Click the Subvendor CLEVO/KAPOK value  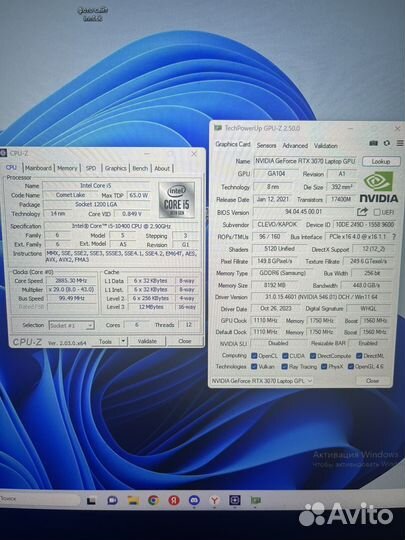click(277, 224)
